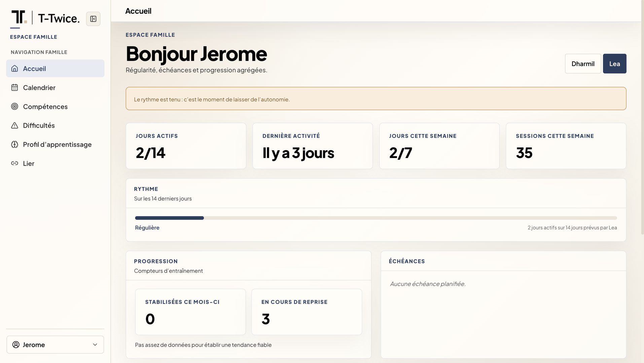Click the calendar icon beside Calendrier
This screenshot has width=644, height=363.
(14, 88)
